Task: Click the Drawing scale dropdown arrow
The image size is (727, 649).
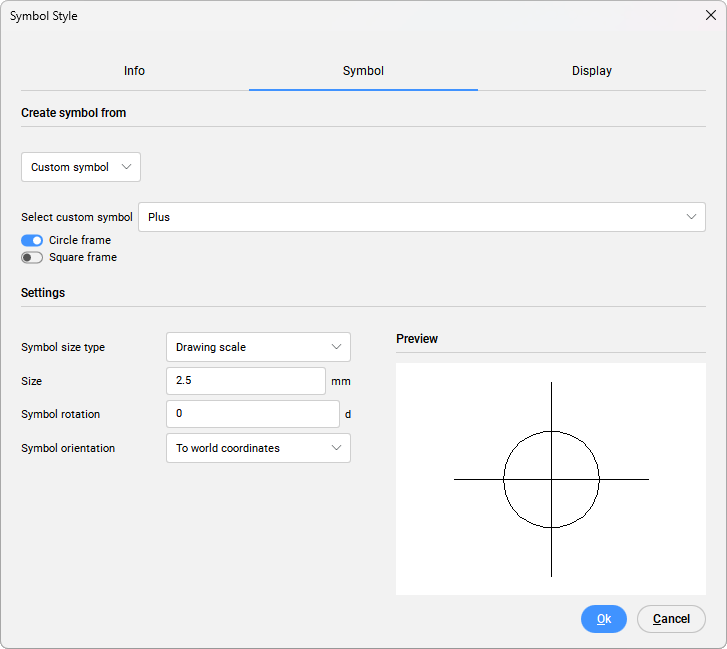Action: pyautogui.click(x=336, y=347)
